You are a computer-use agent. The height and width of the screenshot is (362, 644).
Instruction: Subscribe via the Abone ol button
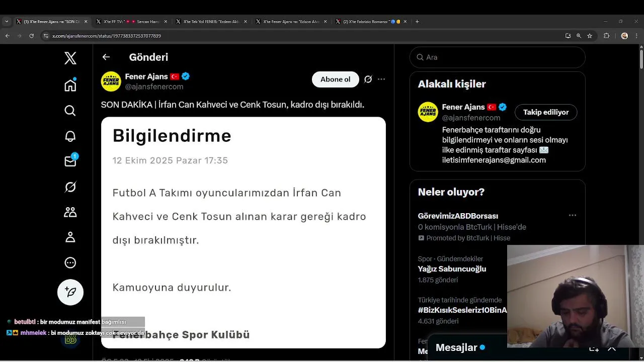point(336,79)
